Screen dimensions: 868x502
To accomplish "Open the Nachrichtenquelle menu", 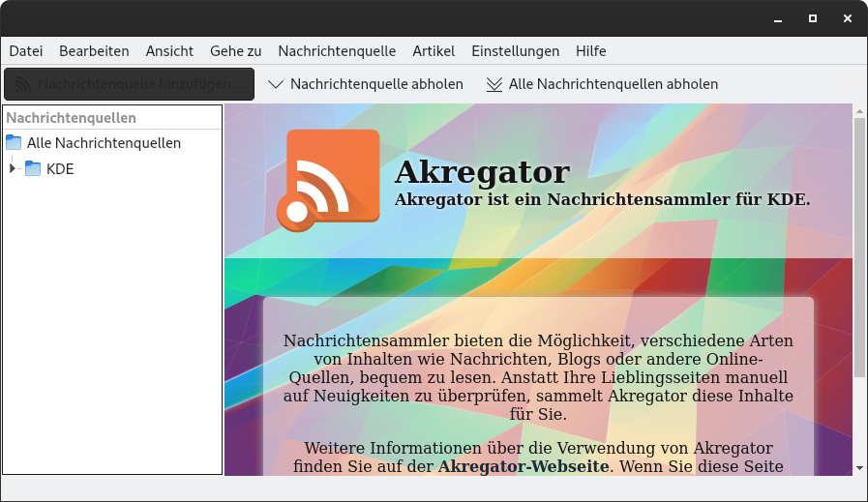I will pyautogui.click(x=337, y=51).
